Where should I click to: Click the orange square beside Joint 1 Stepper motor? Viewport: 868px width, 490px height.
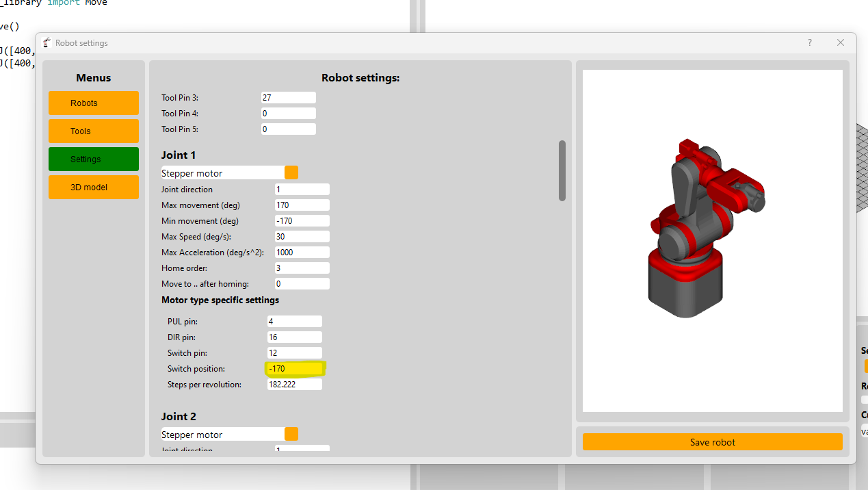click(x=291, y=172)
